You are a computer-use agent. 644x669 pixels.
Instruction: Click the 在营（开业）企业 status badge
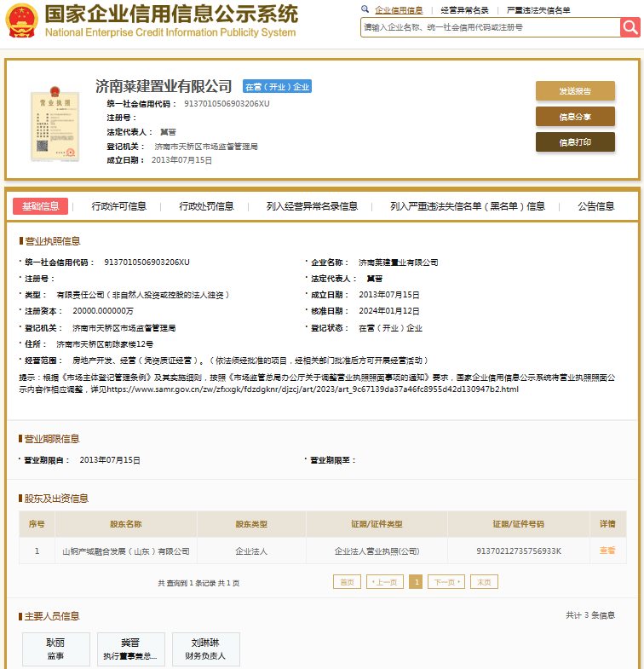277,87
